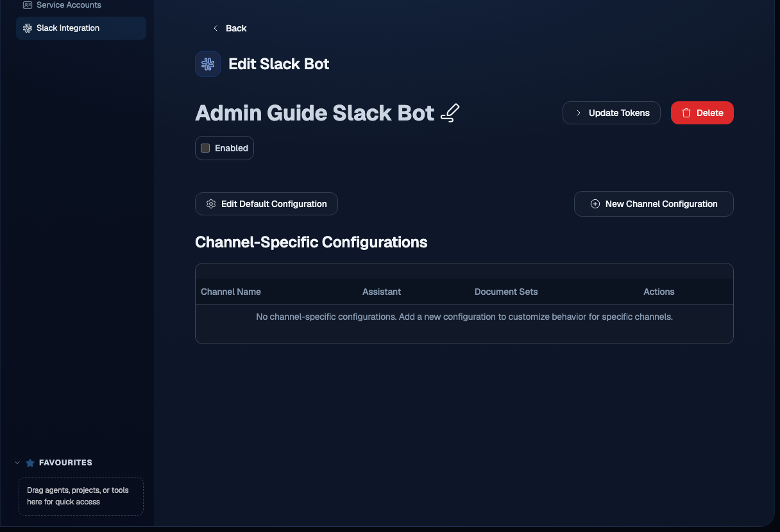
Task: Click the Slack Integration sidebar icon
Action: coord(28,28)
